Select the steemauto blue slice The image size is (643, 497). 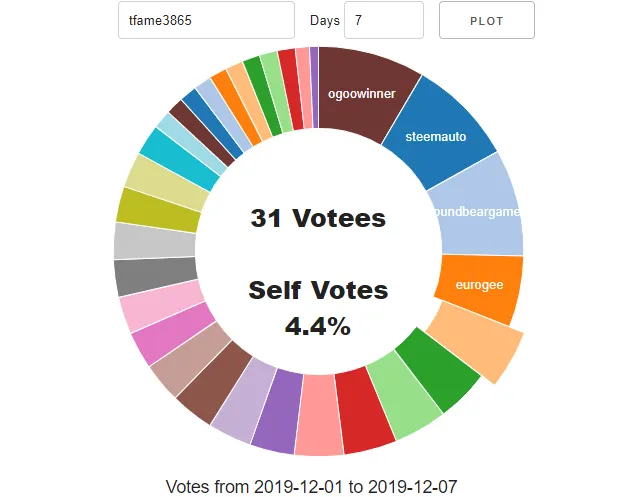441,133
